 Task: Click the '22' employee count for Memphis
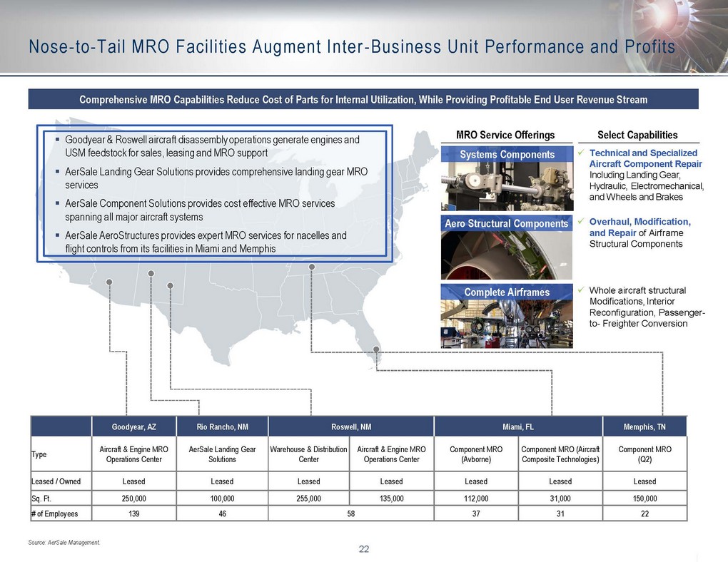click(644, 514)
